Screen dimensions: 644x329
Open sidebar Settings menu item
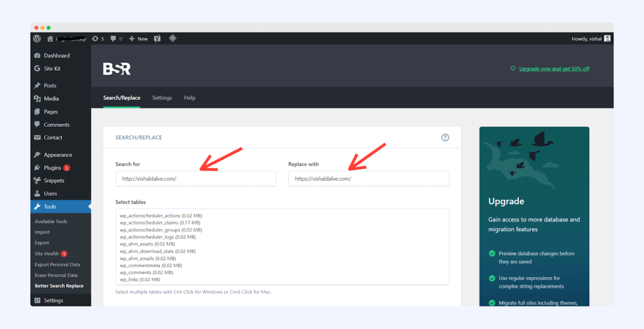[x=53, y=300]
